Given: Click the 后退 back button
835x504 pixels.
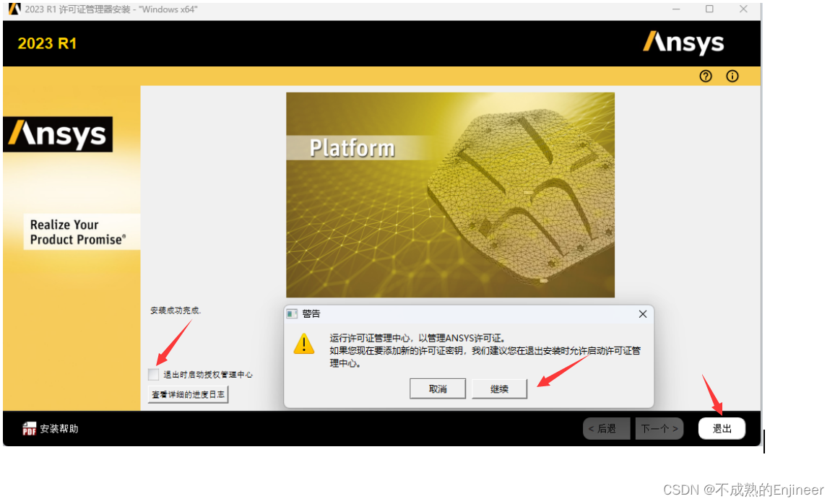Looking at the screenshot, I should tap(607, 428).
